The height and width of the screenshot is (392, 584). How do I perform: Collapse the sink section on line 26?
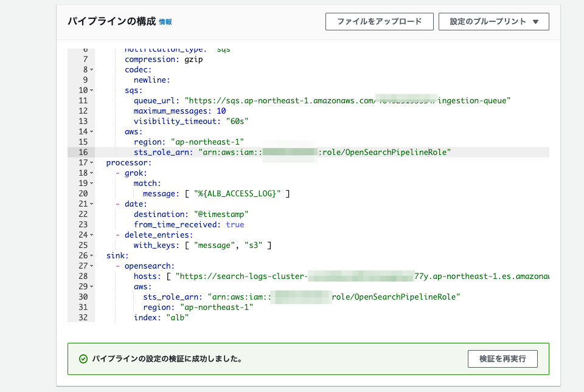[93, 255]
